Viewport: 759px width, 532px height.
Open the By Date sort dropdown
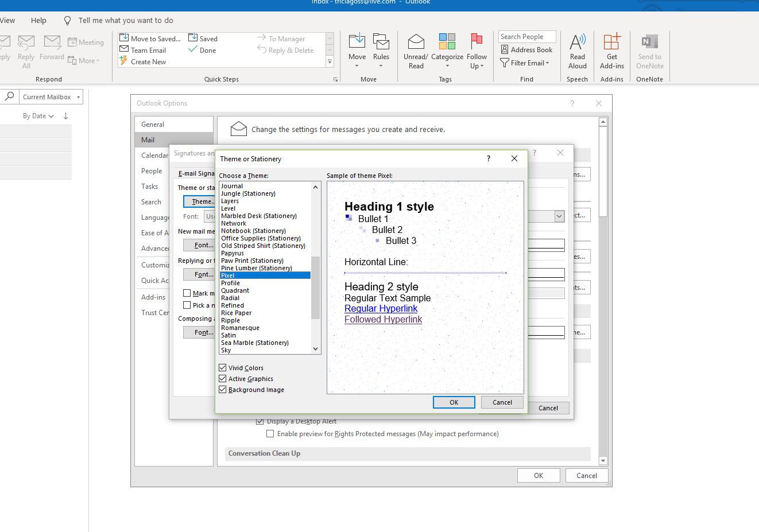click(x=38, y=116)
